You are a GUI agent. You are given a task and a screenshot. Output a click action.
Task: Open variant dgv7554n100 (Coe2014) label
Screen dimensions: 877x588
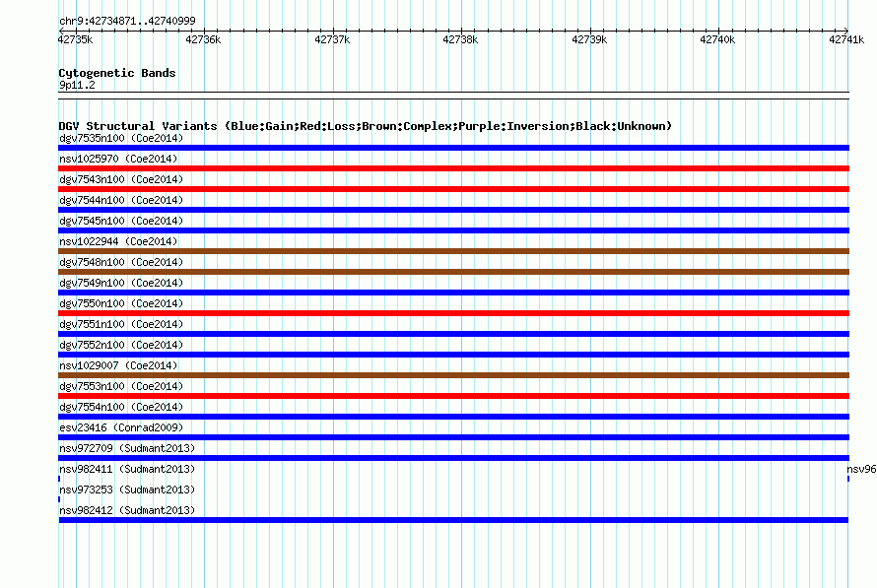pos(121,407)
